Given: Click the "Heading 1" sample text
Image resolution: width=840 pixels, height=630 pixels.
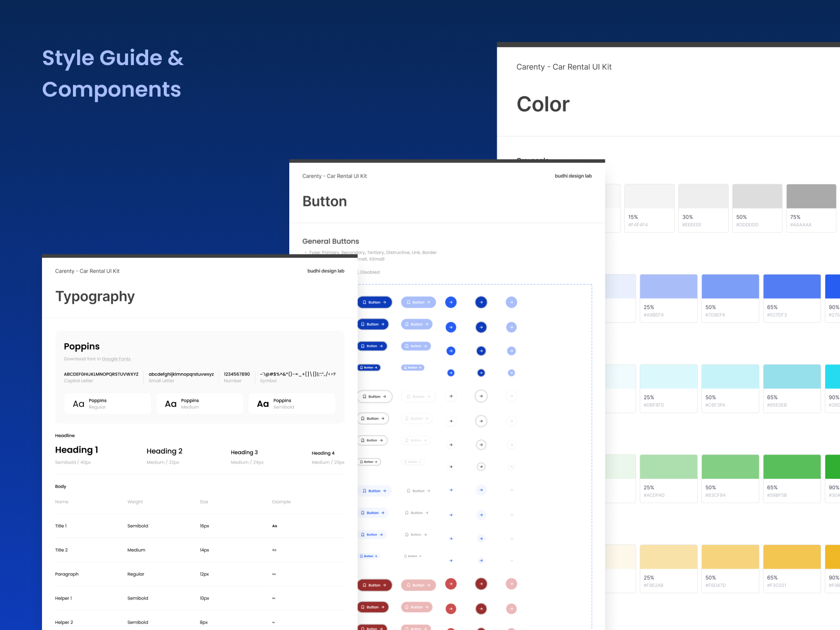Looking at the screenshot, I should click(x=77, y=450).
